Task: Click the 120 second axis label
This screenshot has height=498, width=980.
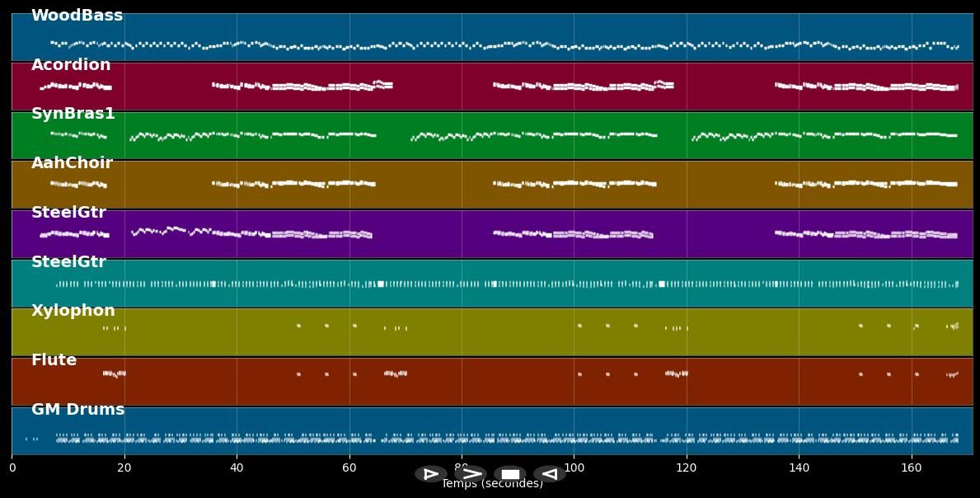Action: click(x=686, y=468)
